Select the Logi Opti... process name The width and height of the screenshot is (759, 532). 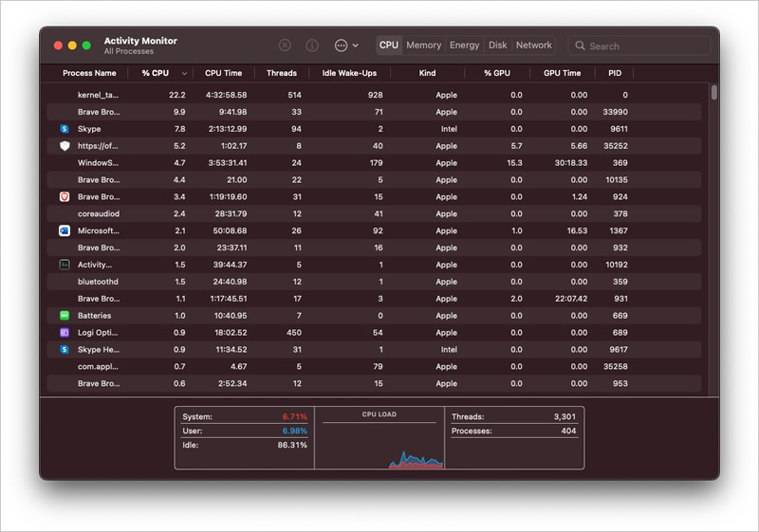point(98,332)
